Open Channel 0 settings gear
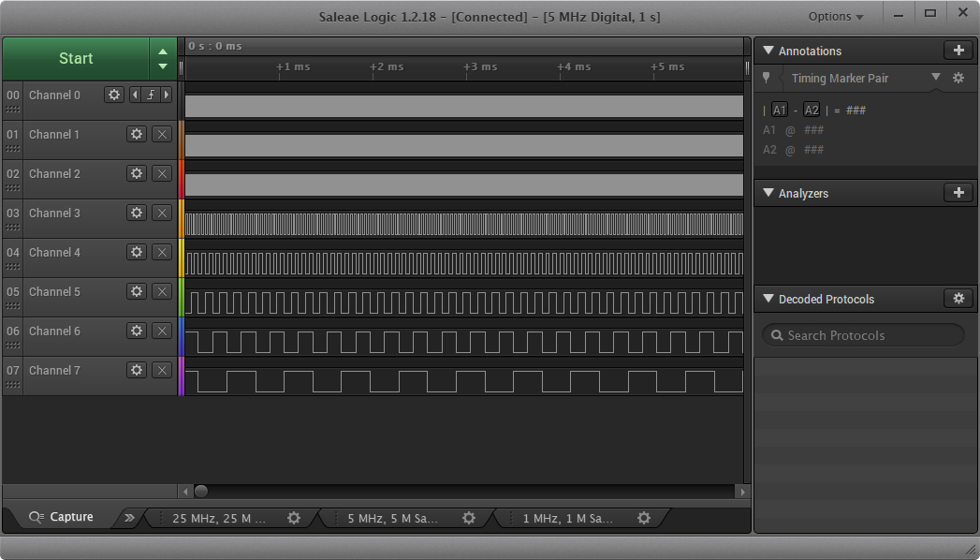 coord(114,95)
